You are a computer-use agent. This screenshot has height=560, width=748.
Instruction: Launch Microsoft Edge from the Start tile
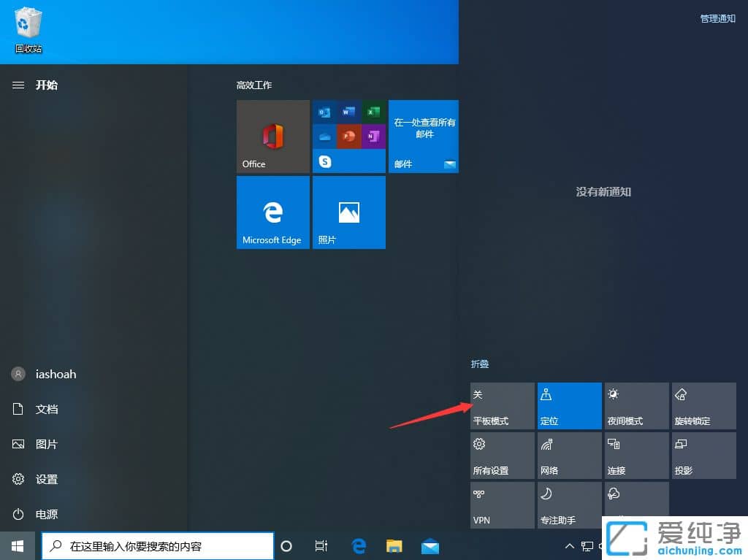click(273, 212)
